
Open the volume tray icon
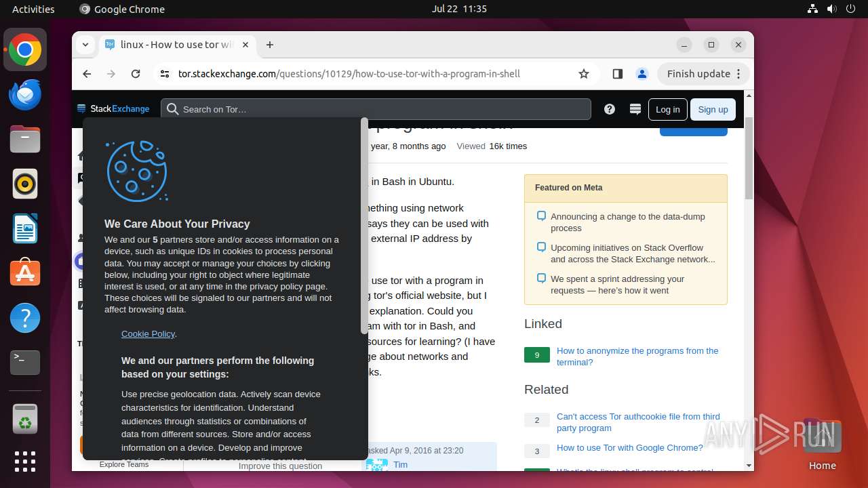point(831,9)
